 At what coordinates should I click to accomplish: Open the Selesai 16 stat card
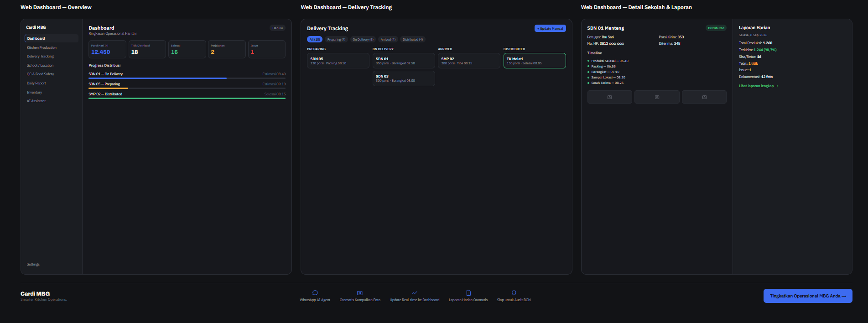(x=187, y=49)
